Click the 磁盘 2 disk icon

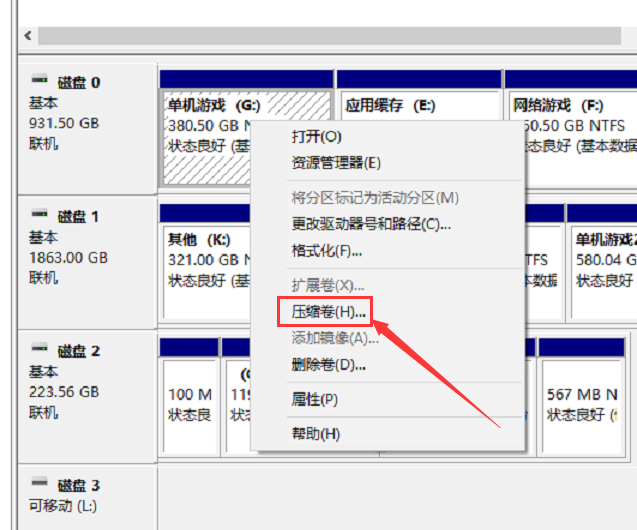[x=39, y=348]
